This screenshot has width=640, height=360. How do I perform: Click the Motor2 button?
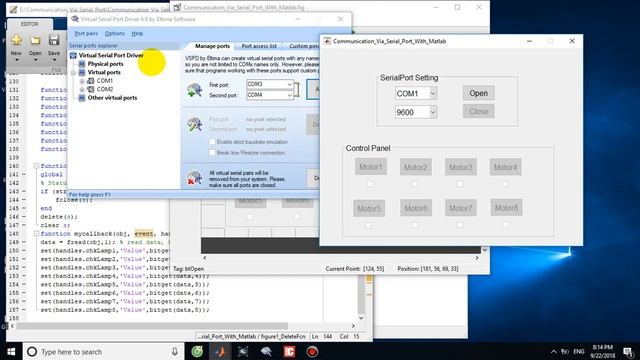[416, 167]
